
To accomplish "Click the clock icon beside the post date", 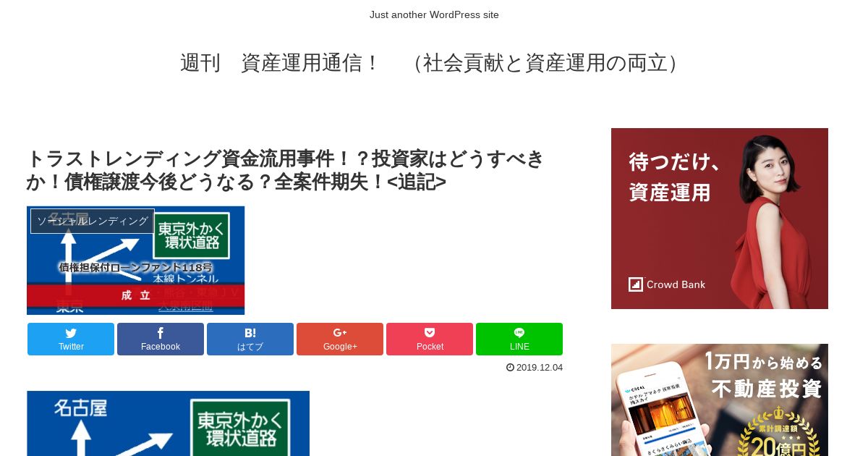I will tap(510, 368).
